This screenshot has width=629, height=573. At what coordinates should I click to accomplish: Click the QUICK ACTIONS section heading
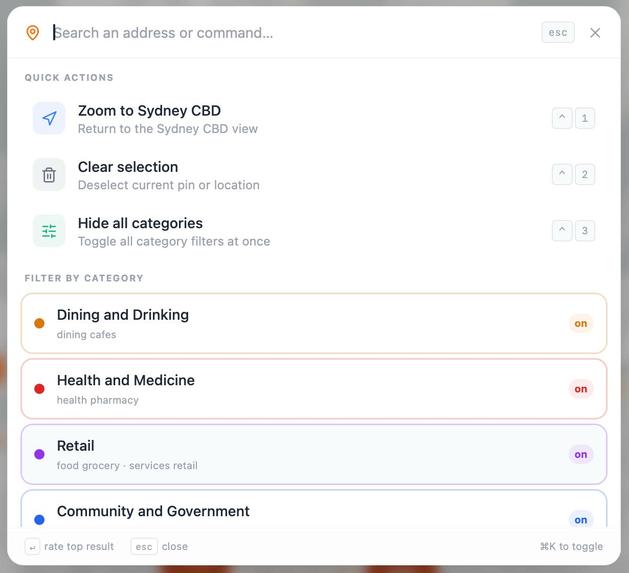click(x=69, y=77)
